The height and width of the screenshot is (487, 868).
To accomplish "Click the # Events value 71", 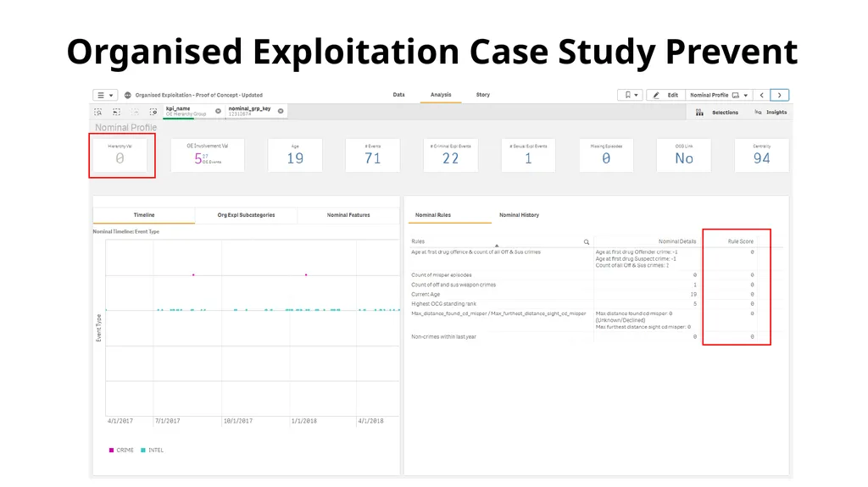I will point(373,159).
